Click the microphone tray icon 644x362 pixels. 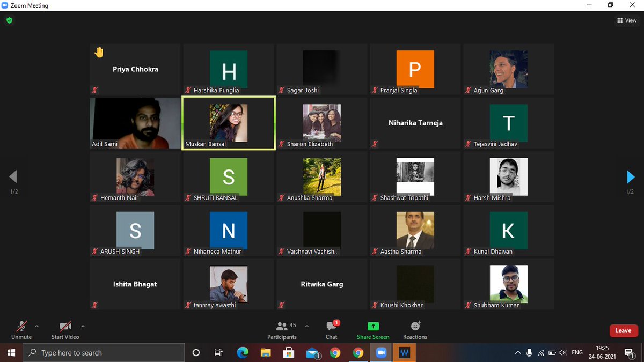(x=529, y=352)
